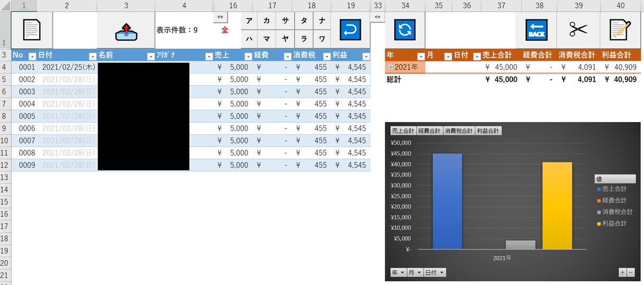Click the small ↔ button above 全

(220, 17)
